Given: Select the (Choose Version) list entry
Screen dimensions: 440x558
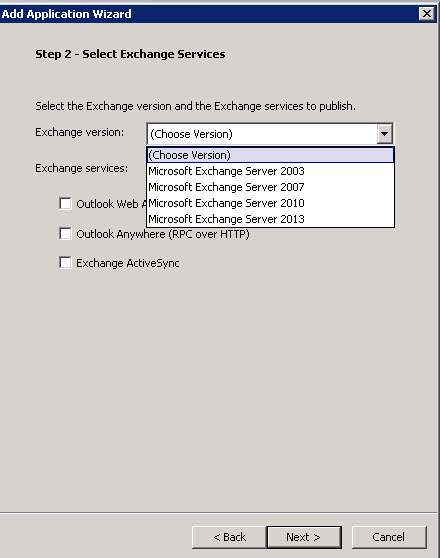Looking at the screenshot, I should (x=270, y=155).
